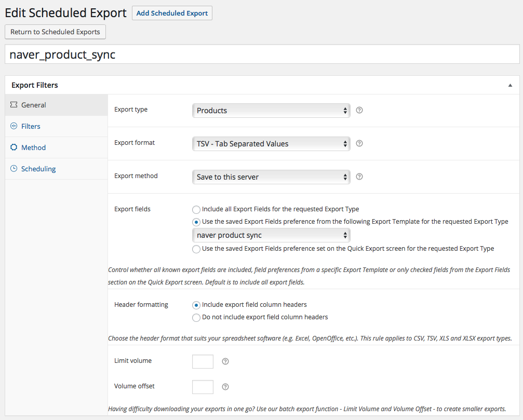The width and height of the screenshot is (523, 420).
Task: Click the Method tab gear icon
Action: pos(14,147)
